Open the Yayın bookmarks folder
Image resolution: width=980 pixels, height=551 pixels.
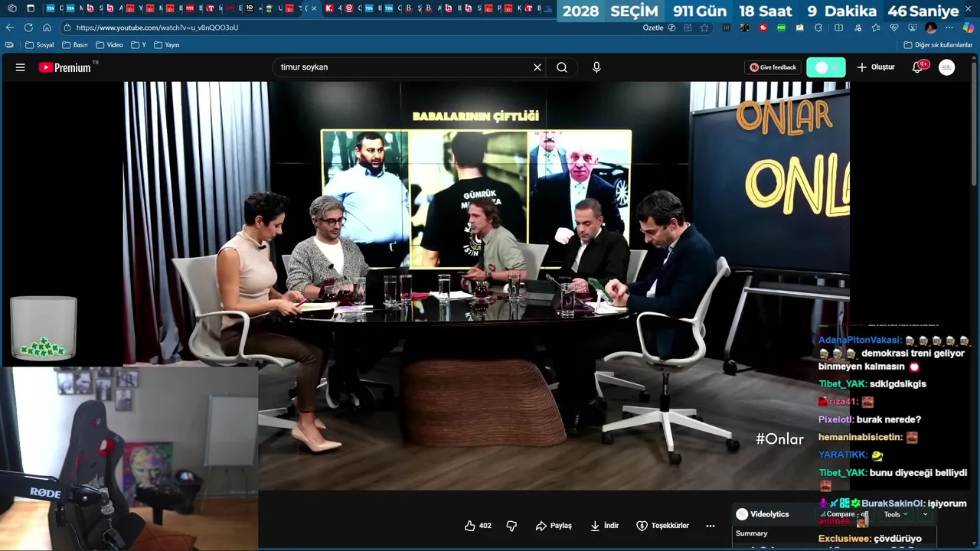(167, 45)
